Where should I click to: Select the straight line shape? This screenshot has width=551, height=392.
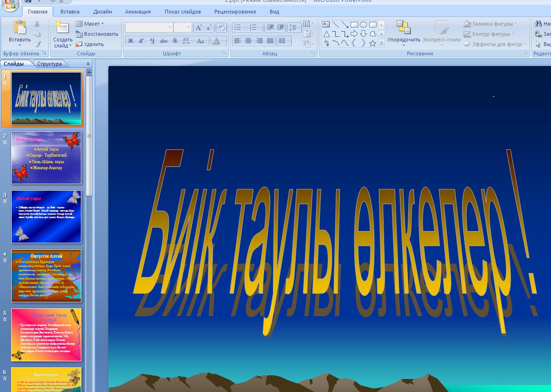336,25
